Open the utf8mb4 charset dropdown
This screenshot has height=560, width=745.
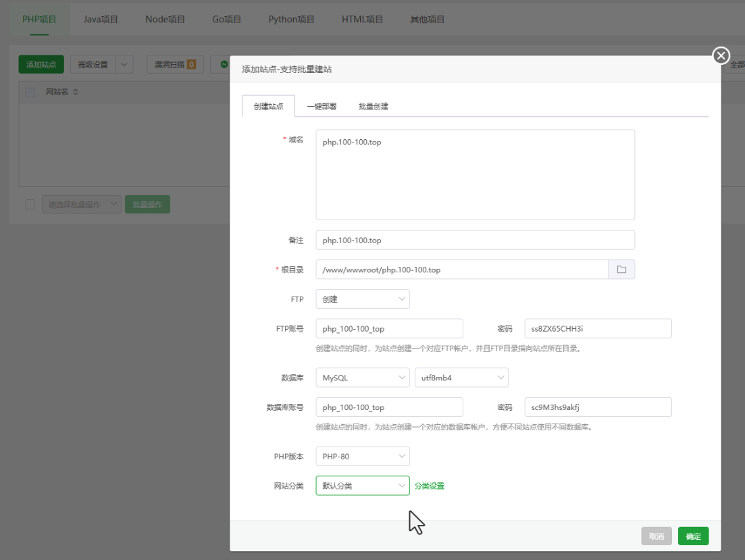461,378
